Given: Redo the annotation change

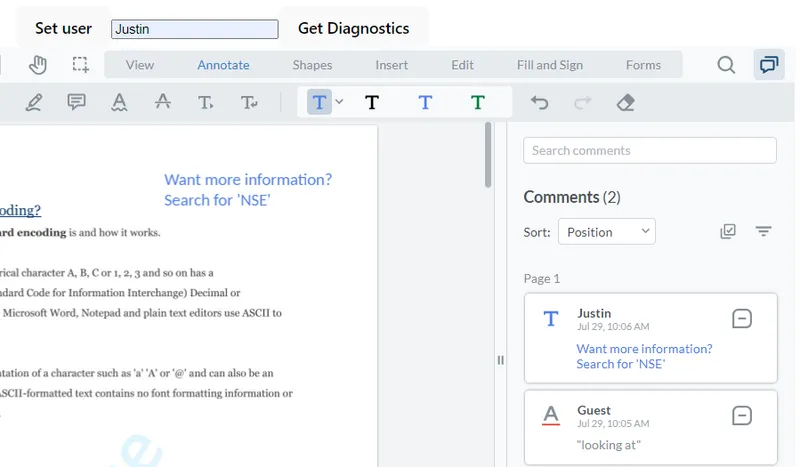Looking at the screenshot, I should [582, 103].
